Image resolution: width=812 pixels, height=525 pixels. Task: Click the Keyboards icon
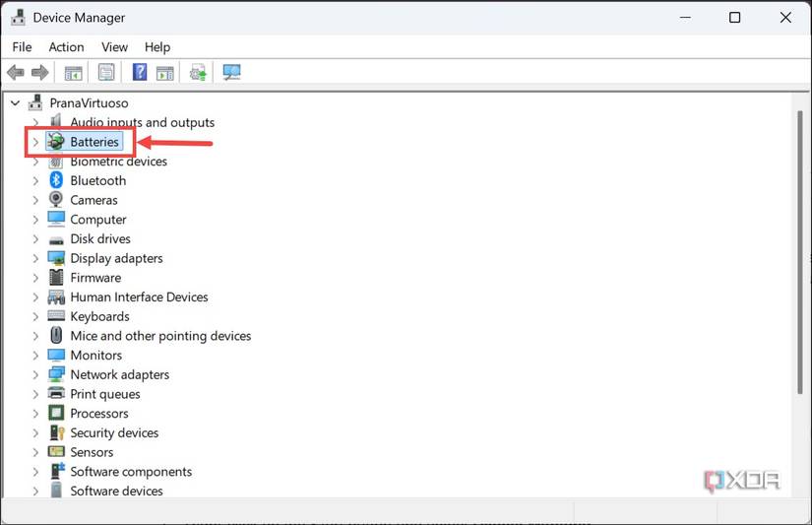pos(56,315)
